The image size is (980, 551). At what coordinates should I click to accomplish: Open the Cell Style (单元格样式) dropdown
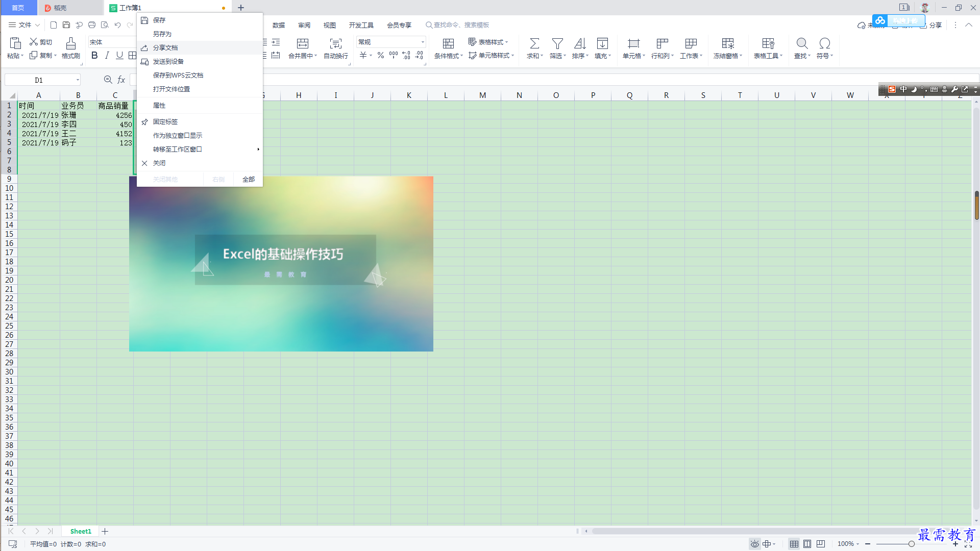click(x=491, y=55)
